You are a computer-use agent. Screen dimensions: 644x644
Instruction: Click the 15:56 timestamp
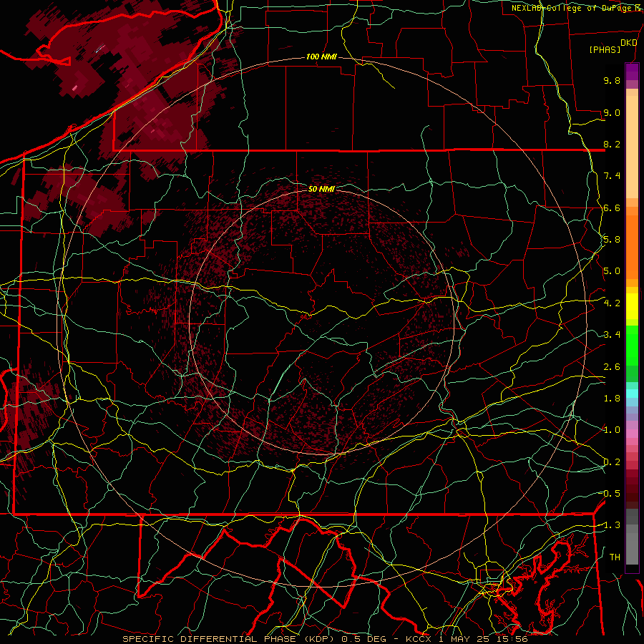pos(513,639)
